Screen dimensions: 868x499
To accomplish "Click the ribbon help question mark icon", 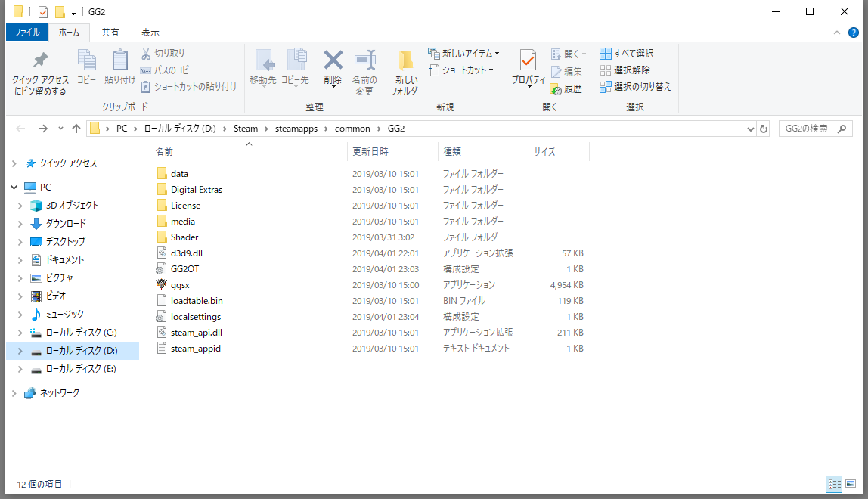I will [854, 33].
